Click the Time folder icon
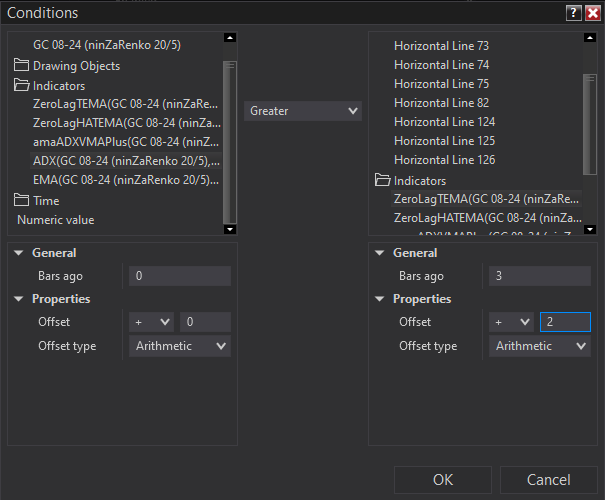 pyautogui.click(x=22, y=201)
